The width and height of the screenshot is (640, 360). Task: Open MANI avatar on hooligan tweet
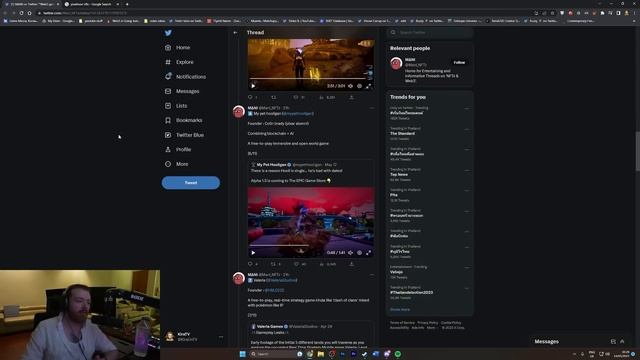[x=238, y=111]
